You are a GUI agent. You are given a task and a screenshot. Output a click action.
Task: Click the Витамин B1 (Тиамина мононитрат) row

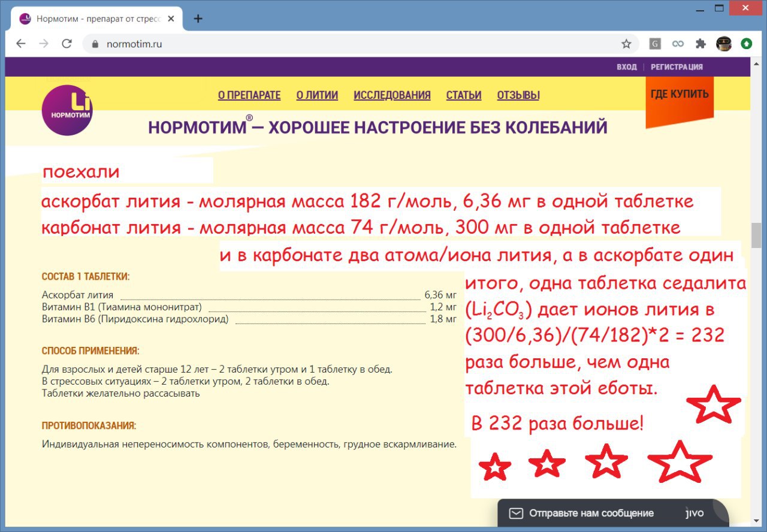pos(249,307)
